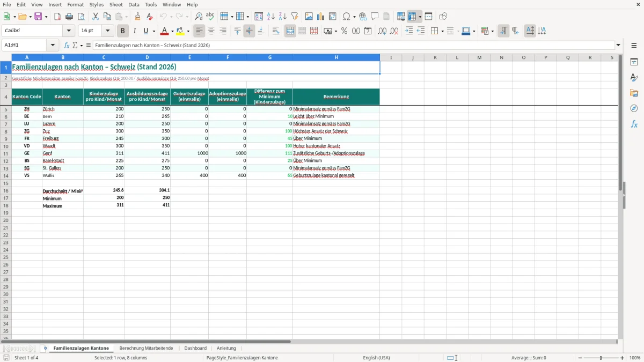This screenshot has width=644, height=362.
Task: Expand the formula bar
Action: coord(619,45)
